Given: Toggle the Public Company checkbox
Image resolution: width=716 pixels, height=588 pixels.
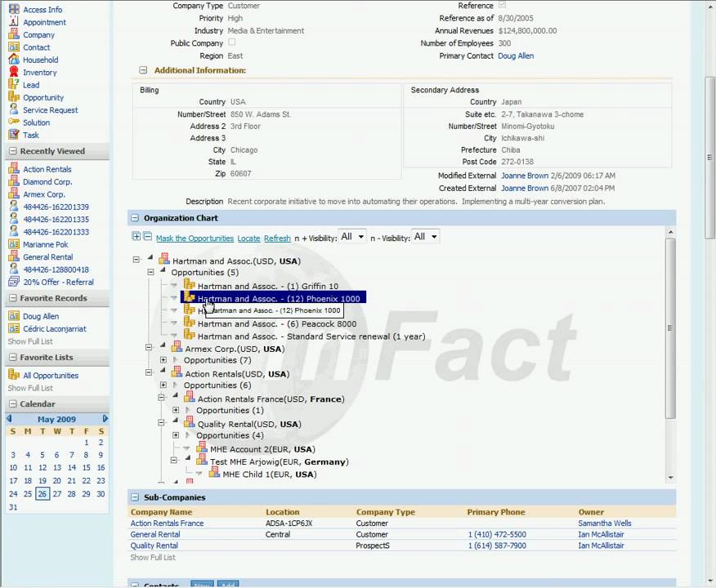Looking at the screenshot, I should [x=232, y=42].
